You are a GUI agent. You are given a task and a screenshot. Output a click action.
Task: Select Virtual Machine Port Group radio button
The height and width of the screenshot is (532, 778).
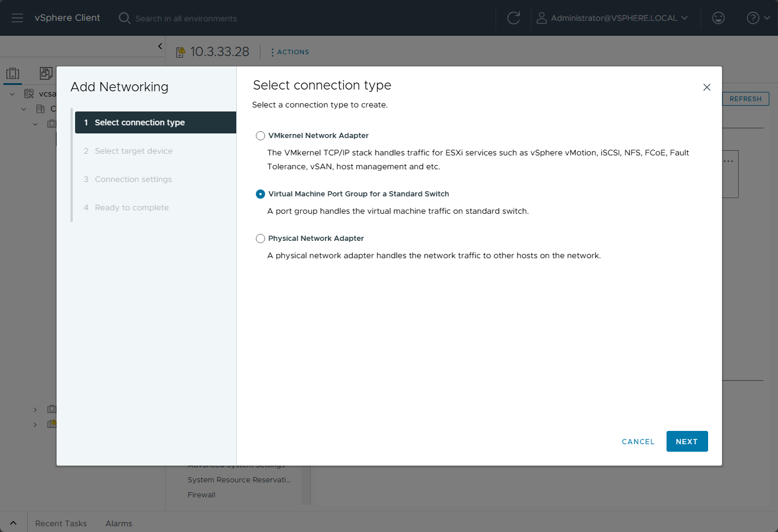260,194
